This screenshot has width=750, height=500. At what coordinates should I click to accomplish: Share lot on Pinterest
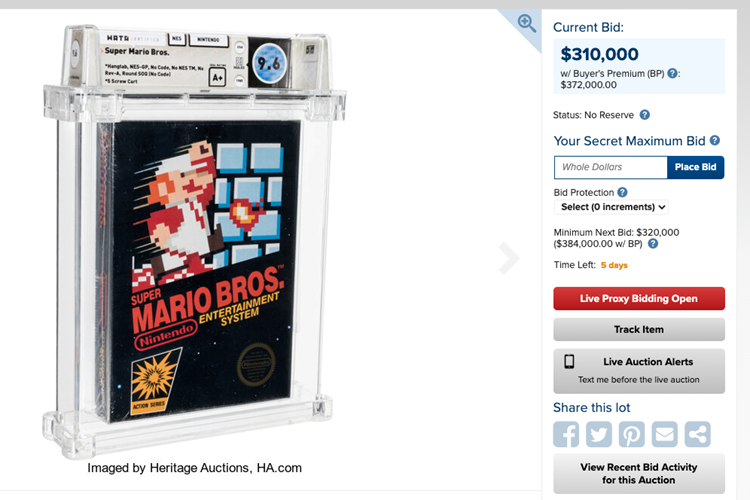click(x=631, y=434)
